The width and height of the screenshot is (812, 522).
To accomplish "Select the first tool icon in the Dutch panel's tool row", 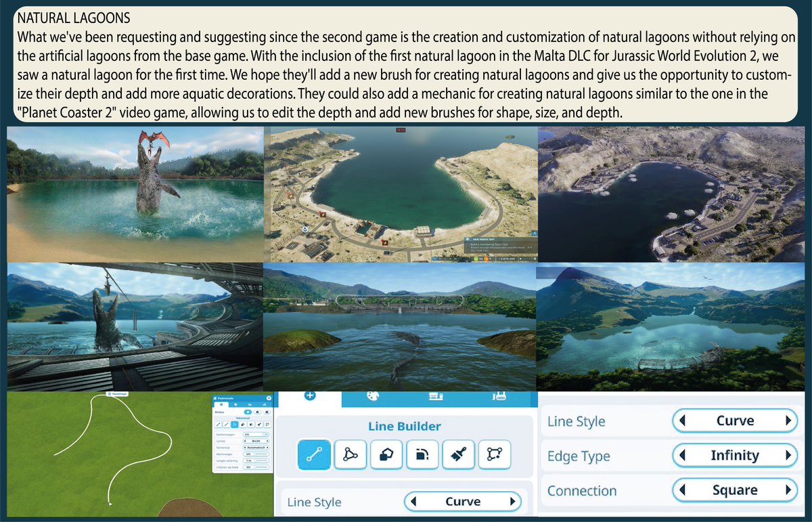I will (x=219, y=425).
